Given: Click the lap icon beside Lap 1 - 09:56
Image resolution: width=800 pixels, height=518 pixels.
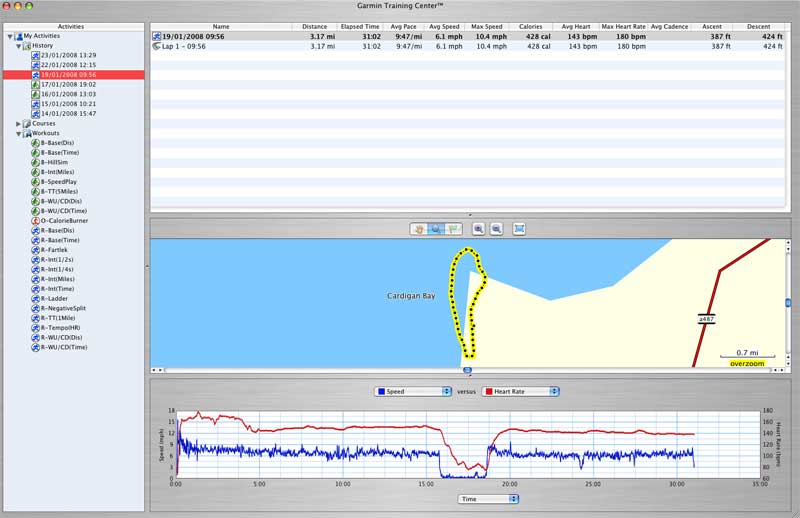Looking at the screenshot, I should [x=157, y=46].
